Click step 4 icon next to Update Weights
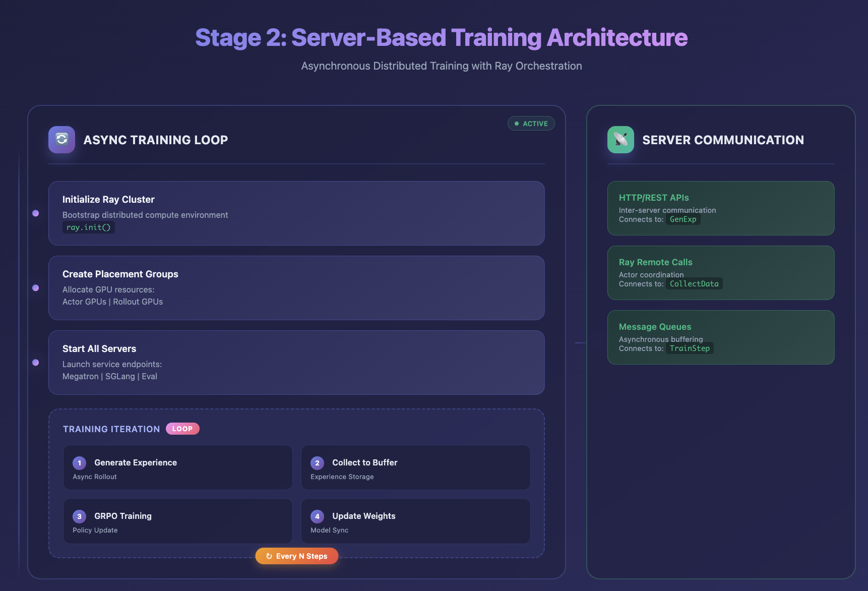 (x=318, y=516)
